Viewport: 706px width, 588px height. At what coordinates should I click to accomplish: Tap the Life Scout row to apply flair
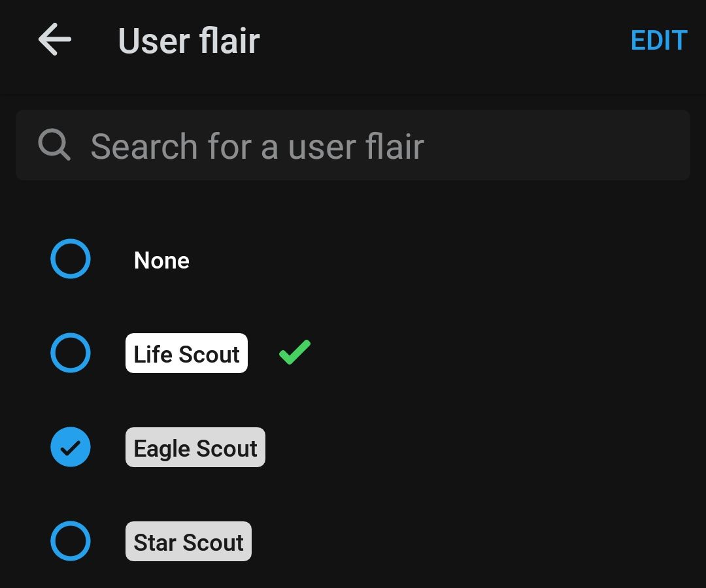(x=186, y=353)
